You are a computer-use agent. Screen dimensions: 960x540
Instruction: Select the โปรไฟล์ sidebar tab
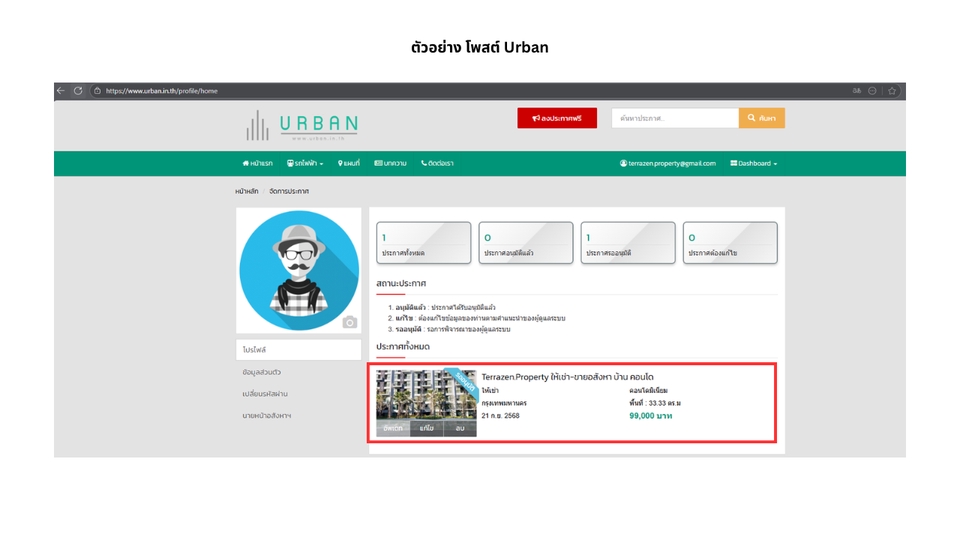coord(299,350)
